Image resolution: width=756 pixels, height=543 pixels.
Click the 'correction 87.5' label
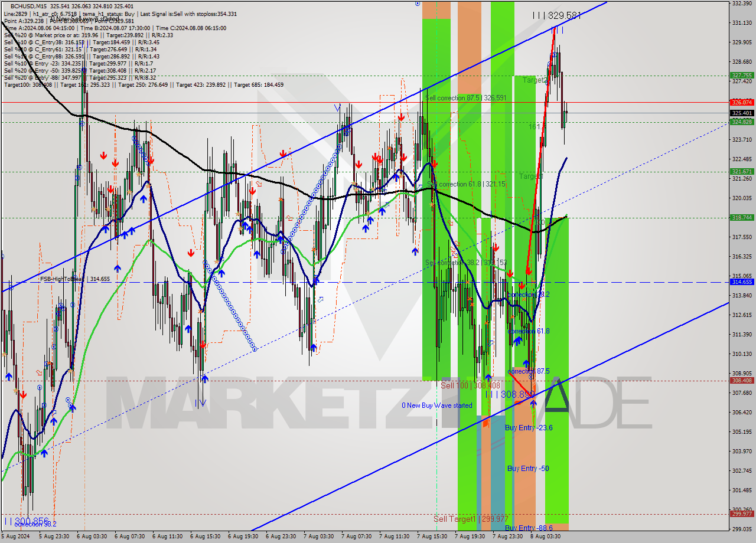pos(529,371)
